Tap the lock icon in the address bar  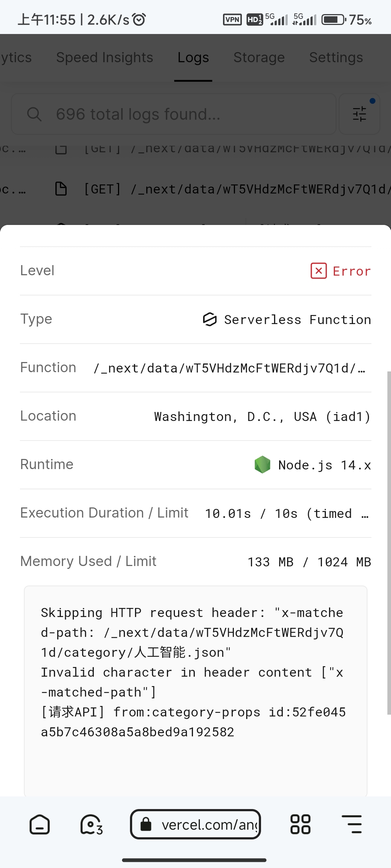tap(146, 825)
